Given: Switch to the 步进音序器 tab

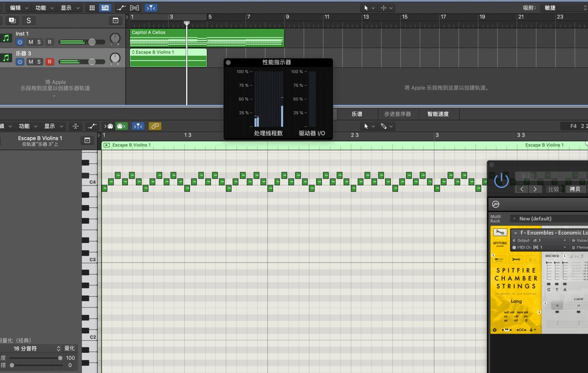Looking at the screenshot, I should (398, 114).
